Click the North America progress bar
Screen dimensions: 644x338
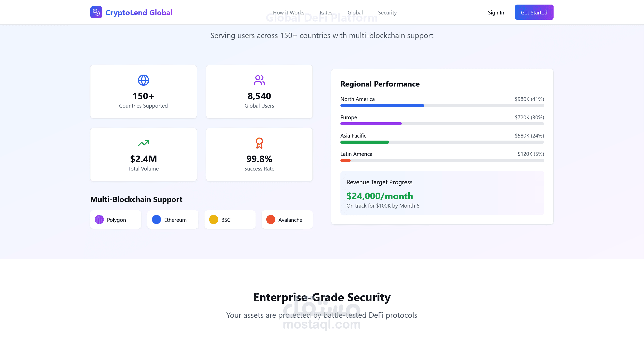click(442, 106)
